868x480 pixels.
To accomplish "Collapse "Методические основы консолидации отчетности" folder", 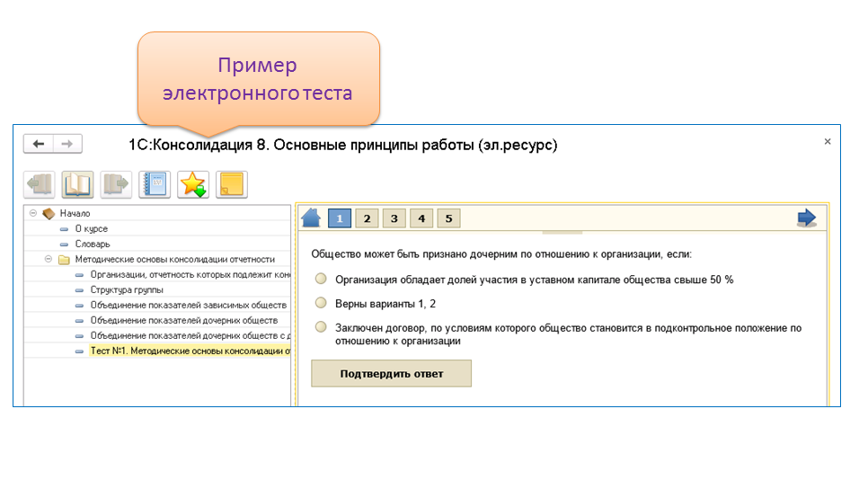I will (49, 260).
